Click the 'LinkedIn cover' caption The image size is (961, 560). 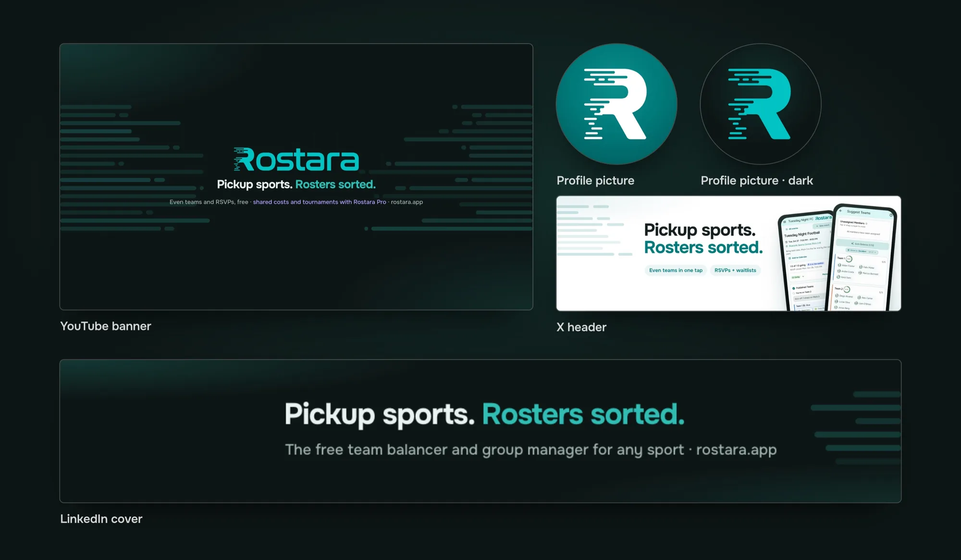(101, 519)
